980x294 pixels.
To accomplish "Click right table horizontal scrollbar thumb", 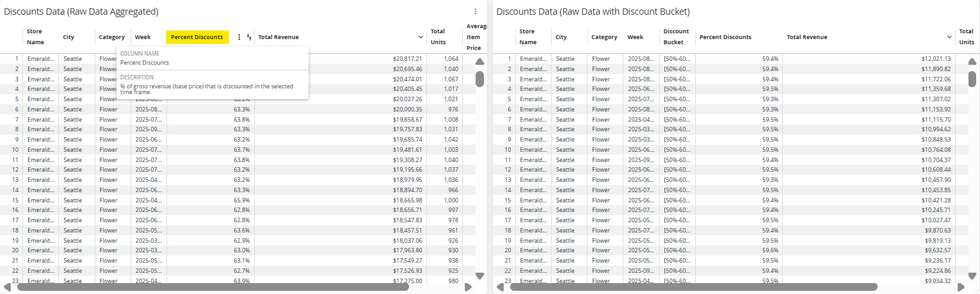I will 693,287.
